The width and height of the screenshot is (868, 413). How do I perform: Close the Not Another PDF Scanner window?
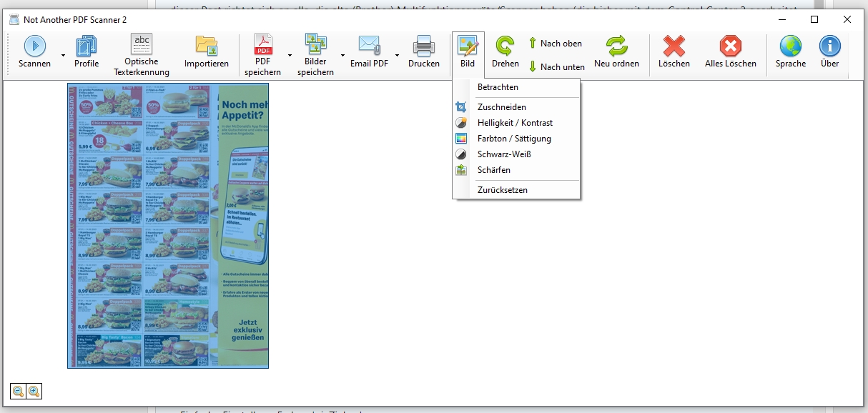click(847, 19)
